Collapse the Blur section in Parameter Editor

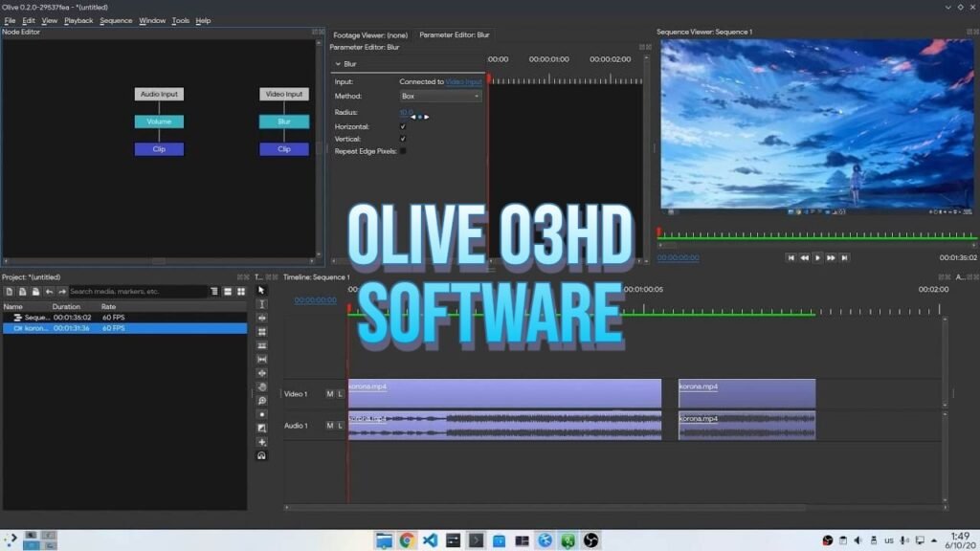click(x=340, y=63)
